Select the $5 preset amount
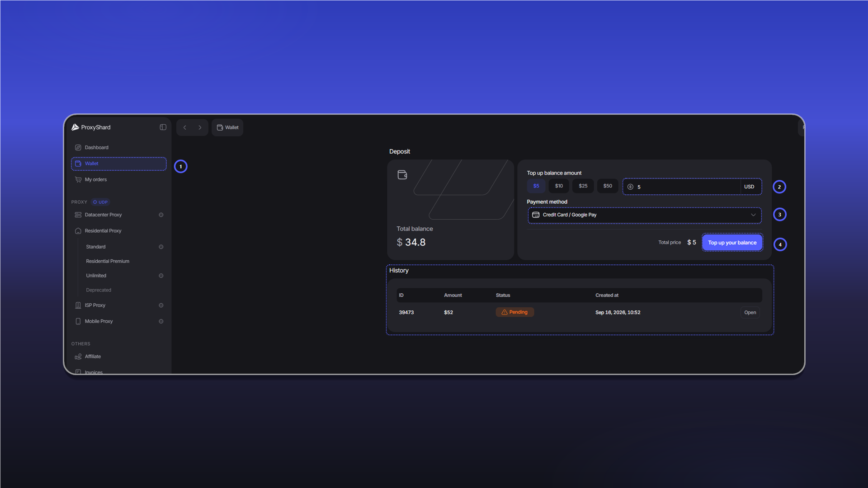 tap(536, 186)
